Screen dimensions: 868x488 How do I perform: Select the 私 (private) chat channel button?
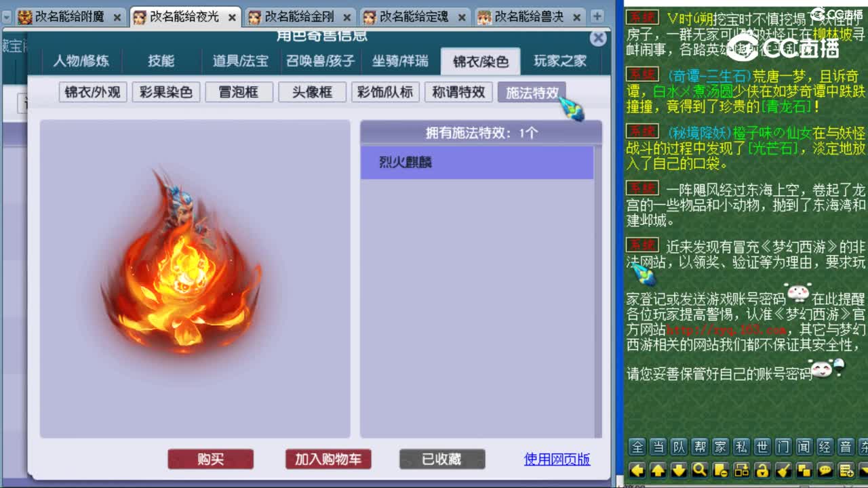741,447
